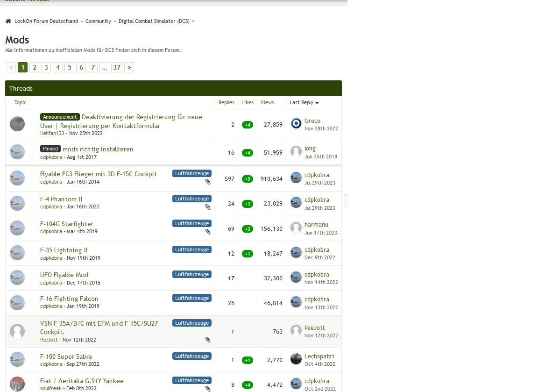Click the home icon in the breadcrumb
Viewport: 538px width, 392px height.
coord(8,21)
